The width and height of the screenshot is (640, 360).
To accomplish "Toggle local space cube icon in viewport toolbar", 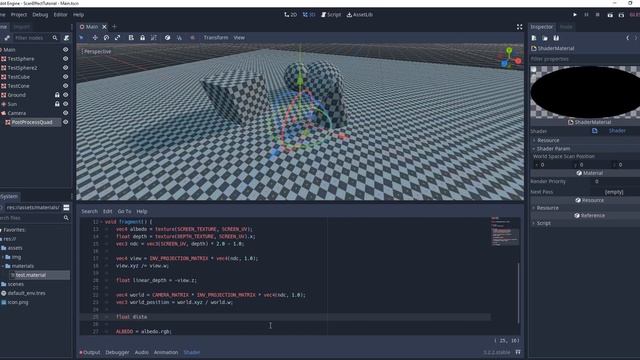I will 167,38.
